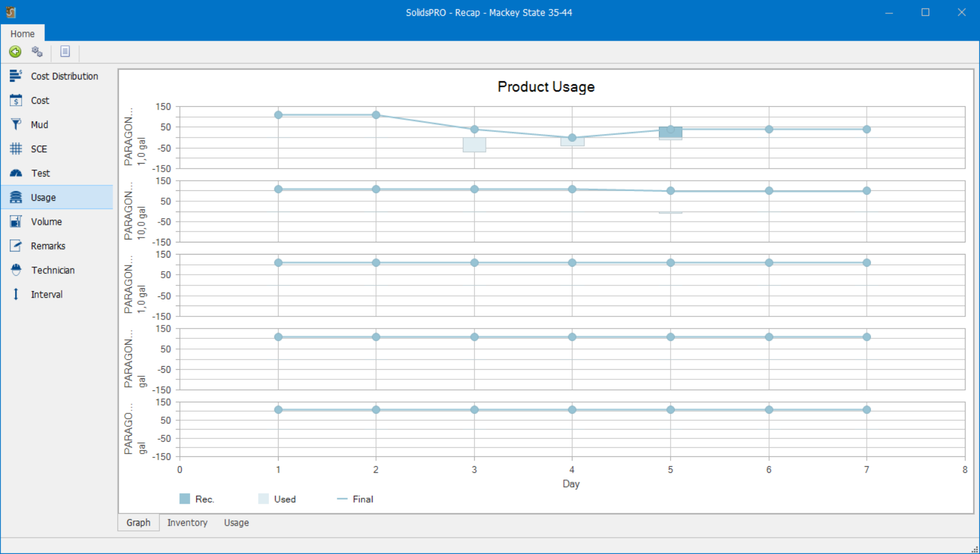
Task: Click the Day 3 point on top chart
Action: [x=474, y=130]
